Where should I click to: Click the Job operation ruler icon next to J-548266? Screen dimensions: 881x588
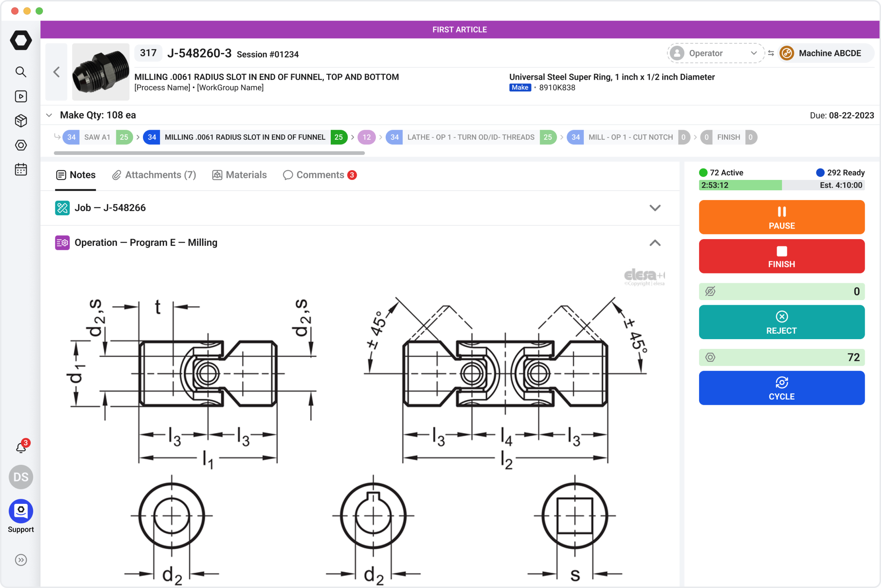pos(62,208)
